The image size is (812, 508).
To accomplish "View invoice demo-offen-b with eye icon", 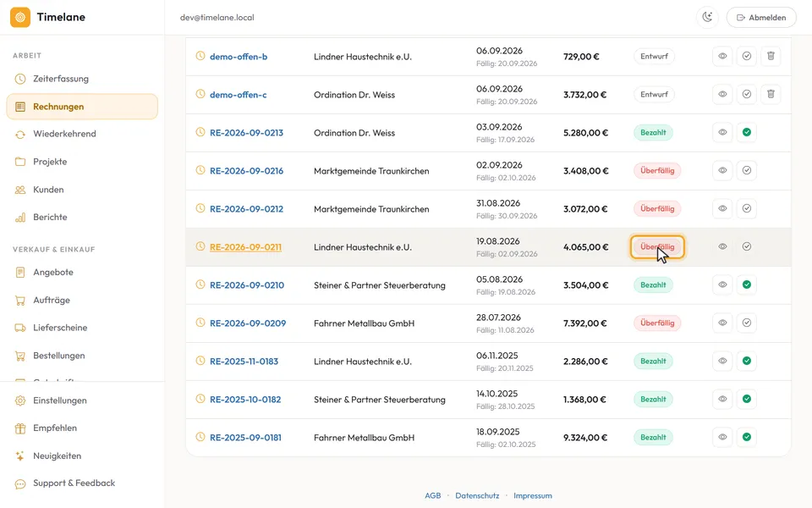I will tap(722, 56).
